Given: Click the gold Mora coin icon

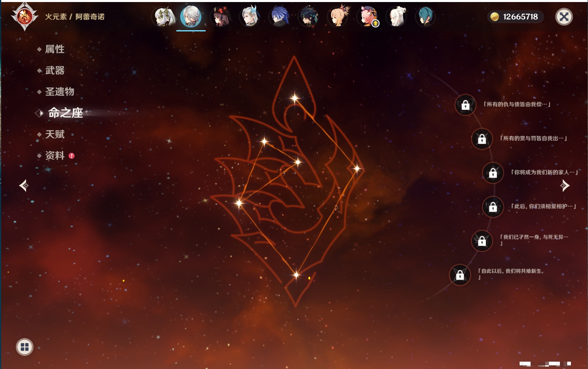Looking at the screenshot, I should [x=495, y=17].
